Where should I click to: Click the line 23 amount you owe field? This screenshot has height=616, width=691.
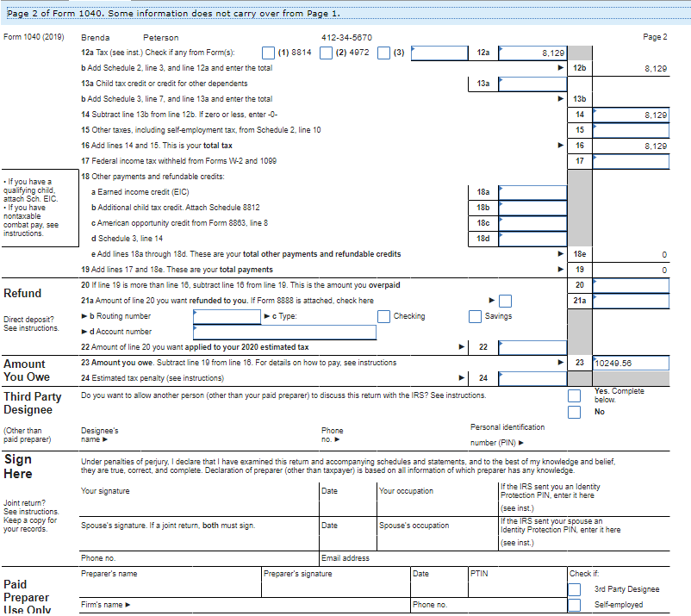[x=631, y=363]
